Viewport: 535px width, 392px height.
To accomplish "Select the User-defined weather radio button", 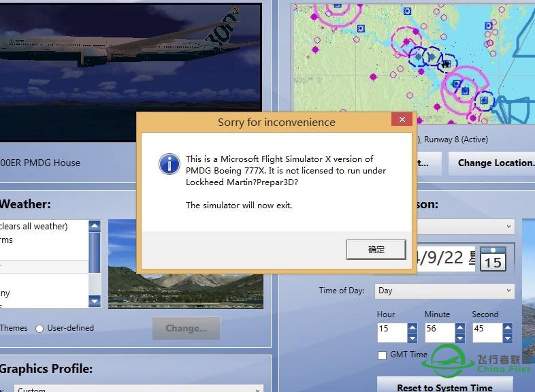I will tap(39, 329).
